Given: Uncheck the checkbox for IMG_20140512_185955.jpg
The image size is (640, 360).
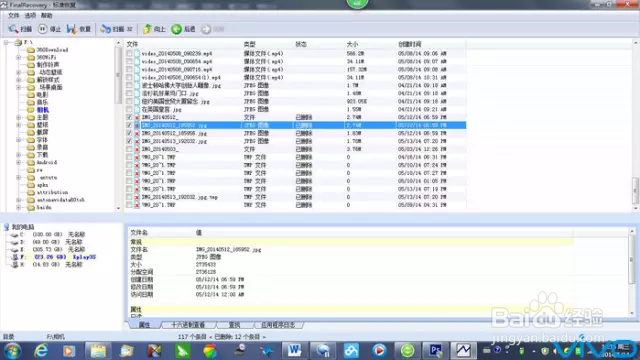Looking at the screenshot, I should coord(129,133).
